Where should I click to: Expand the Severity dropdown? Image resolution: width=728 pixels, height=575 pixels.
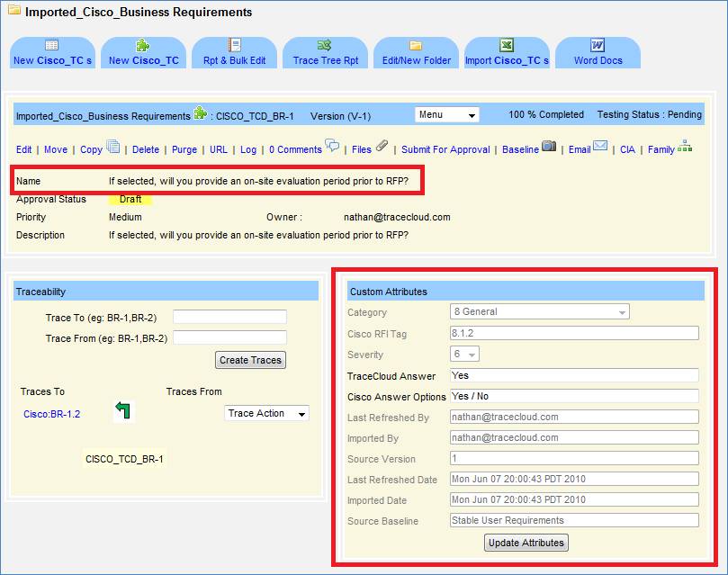[x=464, y=355]
